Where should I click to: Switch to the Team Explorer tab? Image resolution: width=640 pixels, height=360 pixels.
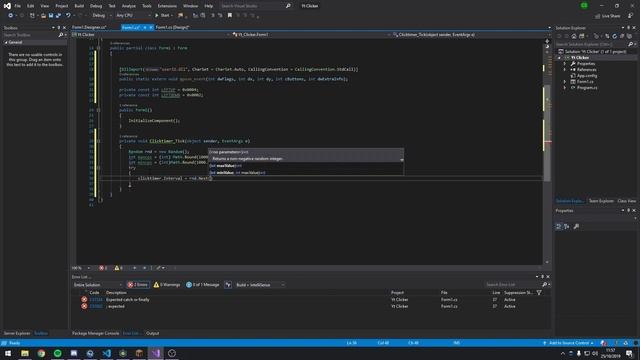(601, 201)
